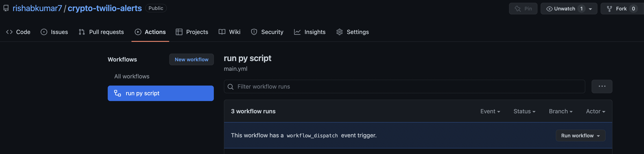Expand the Event filter dropdown
The width and height of the screenshot is (644, 154).
click(x=490, y=111)
